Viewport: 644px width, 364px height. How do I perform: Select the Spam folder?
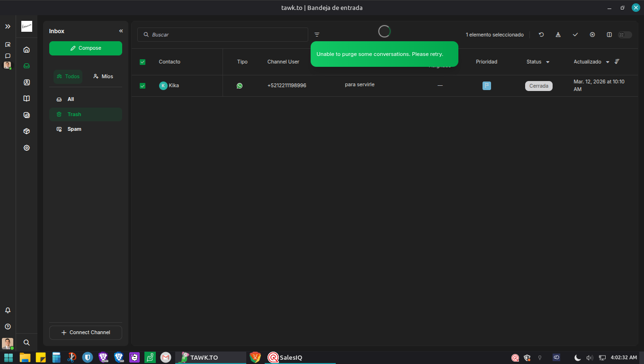click(x=74, y=129)
